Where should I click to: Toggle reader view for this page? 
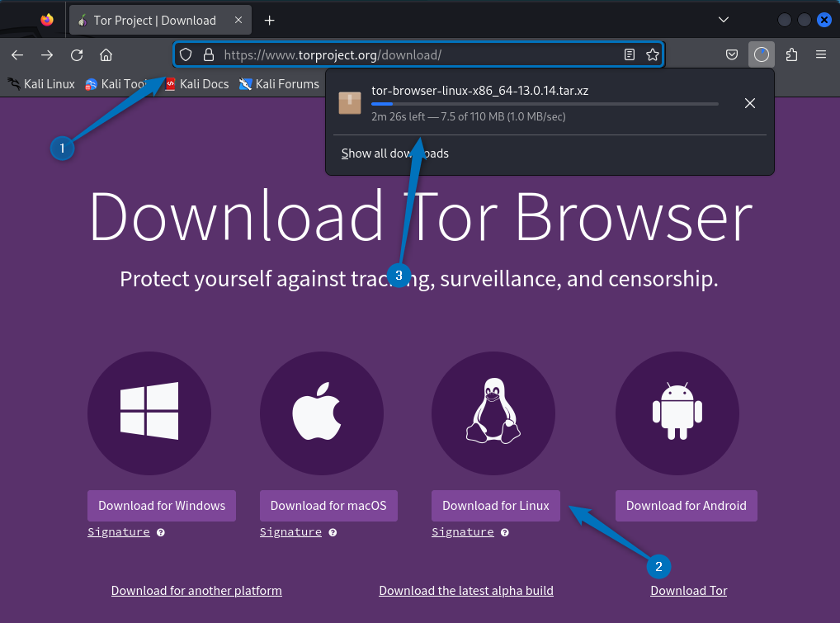(630, 54)
